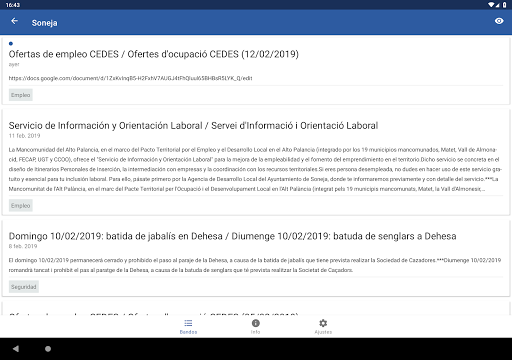Select the Seguridad tag

24,287
